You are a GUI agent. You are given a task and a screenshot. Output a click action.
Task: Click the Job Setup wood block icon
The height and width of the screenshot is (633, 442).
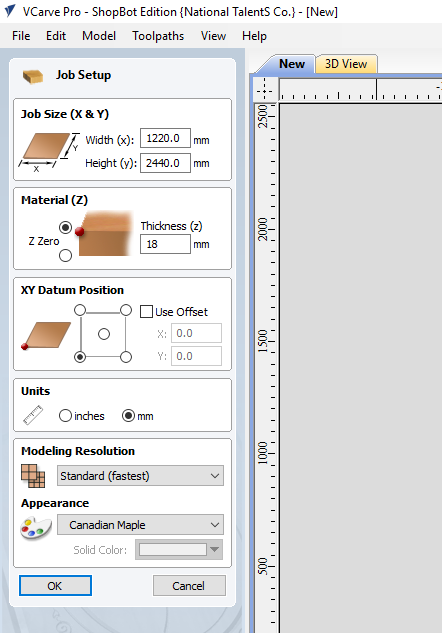(33, 75)
